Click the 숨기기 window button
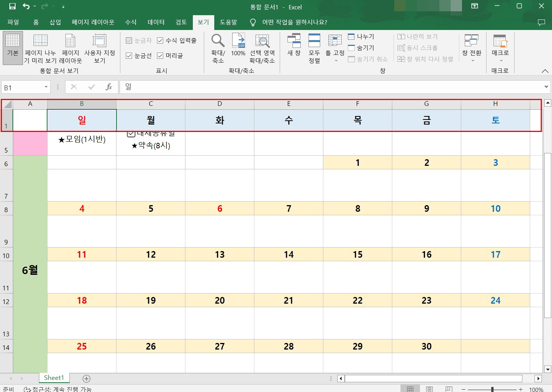The height and width of the screenshot is (392, 552). (x=361, y=48)
